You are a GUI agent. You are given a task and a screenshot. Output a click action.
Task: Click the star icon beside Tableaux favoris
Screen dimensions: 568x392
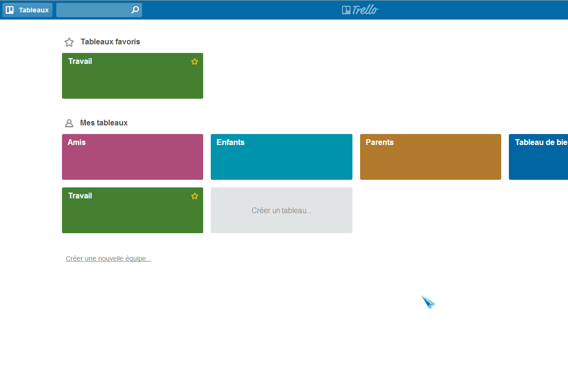69,42
